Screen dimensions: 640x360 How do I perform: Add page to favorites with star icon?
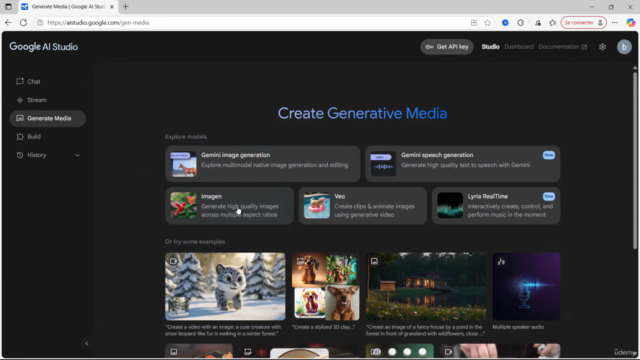(487, 23)
